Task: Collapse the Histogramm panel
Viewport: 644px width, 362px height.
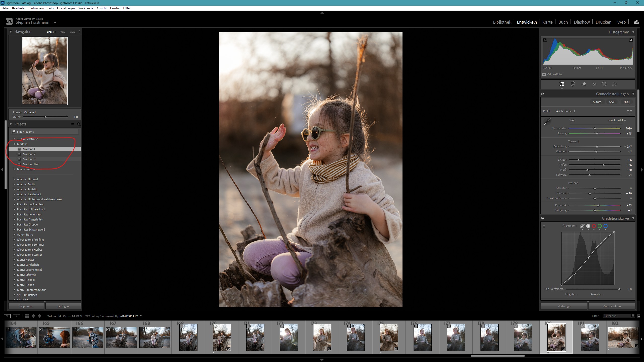Action: [633, 32]
